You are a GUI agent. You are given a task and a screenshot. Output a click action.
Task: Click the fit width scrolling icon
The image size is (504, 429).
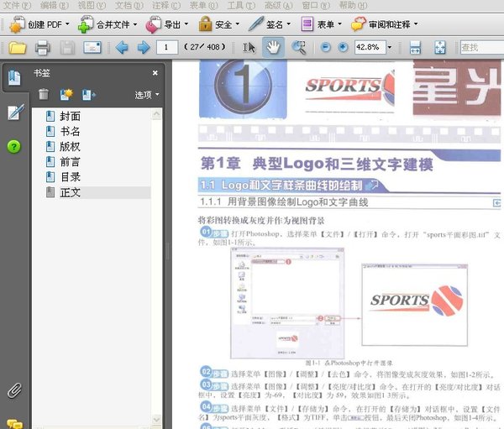[415, 48]
